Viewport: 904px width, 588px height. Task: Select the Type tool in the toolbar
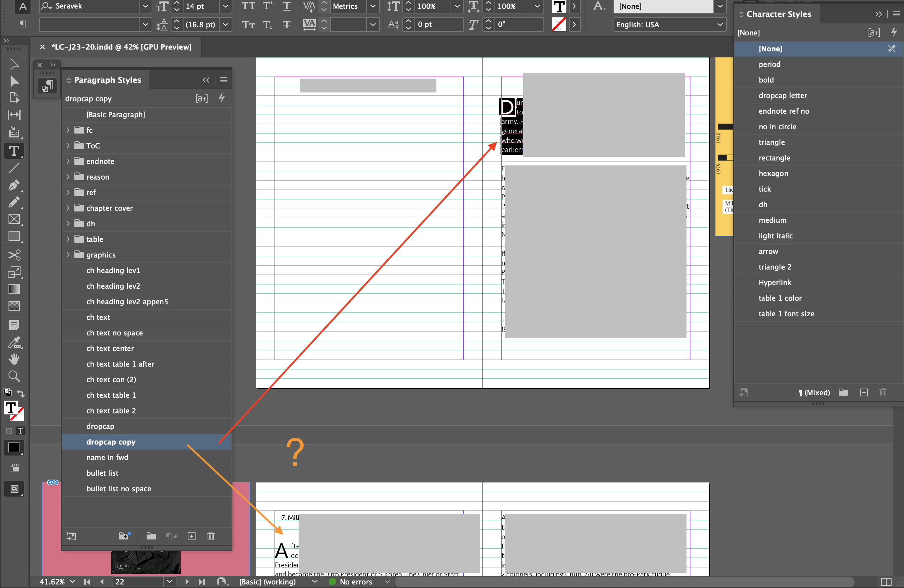14,151
